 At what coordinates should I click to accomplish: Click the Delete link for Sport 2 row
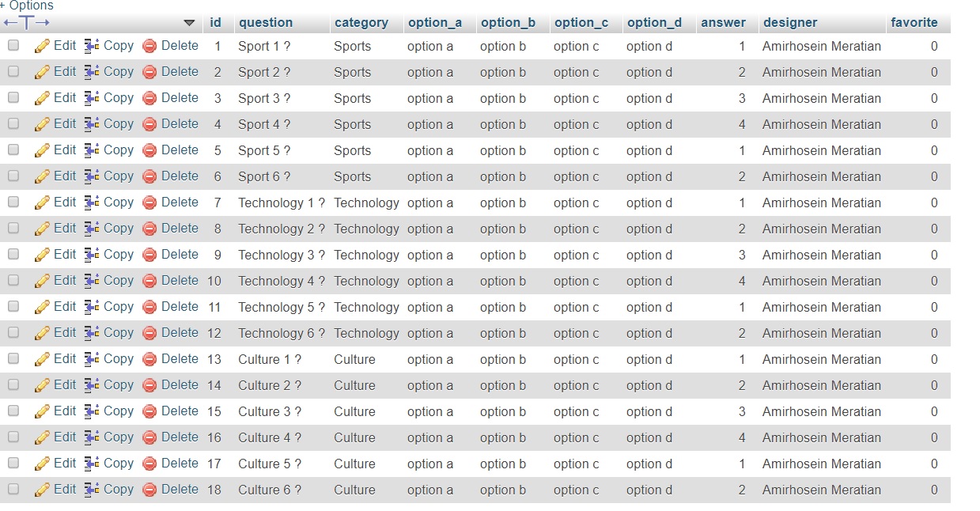click(x=180, y=72)
